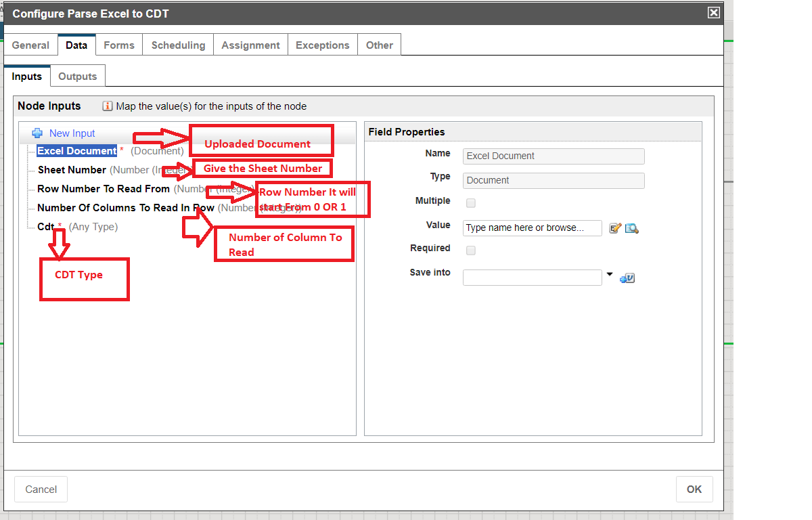This screenshot has height=520, width=812.
Task: Browse documents with the magnifier icon
Action: click(631, 228)
